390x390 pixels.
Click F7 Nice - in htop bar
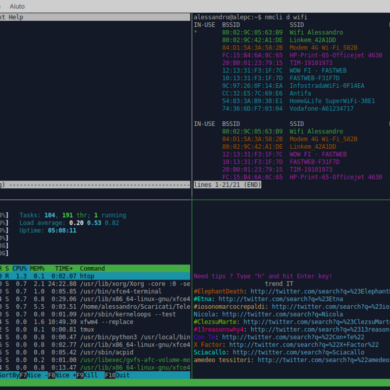(34, 375)
